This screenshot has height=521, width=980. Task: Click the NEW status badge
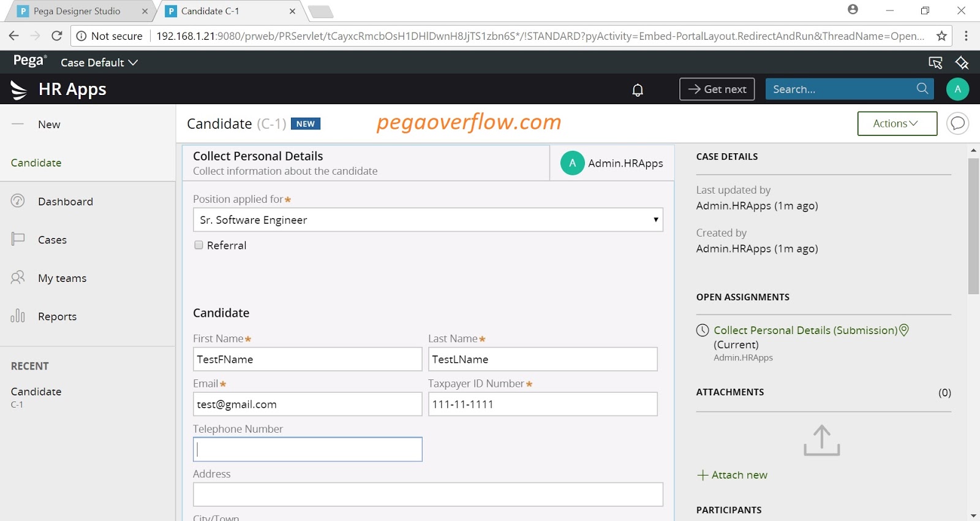[306, 124]
